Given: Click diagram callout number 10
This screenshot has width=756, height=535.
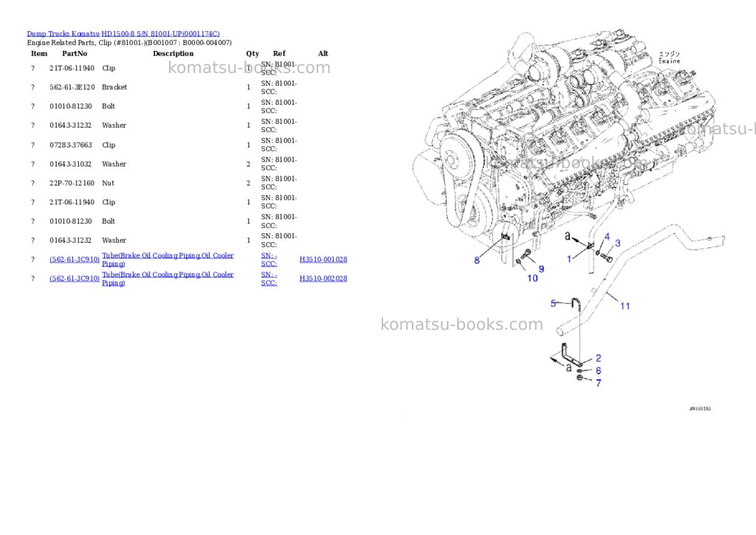Looking at the screenshot, I should coord(532,278).
